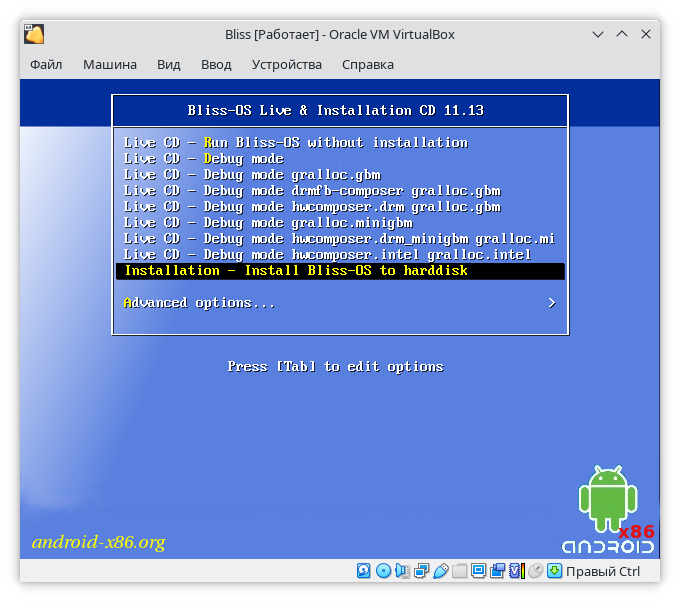This screenshot has width=680, height=602.
Task: Select Run Bliss-OS without installation entry
Action: [295, 143]
